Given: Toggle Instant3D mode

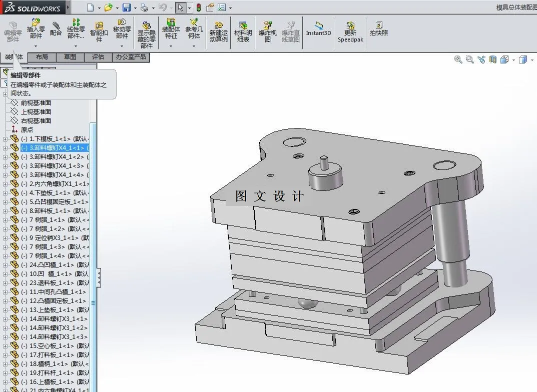Looking at the screenshot, I should [318, 28].
